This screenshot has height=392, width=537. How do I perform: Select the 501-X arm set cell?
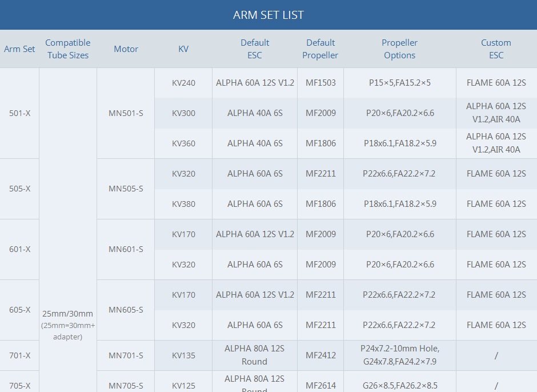tap(19, 113)
